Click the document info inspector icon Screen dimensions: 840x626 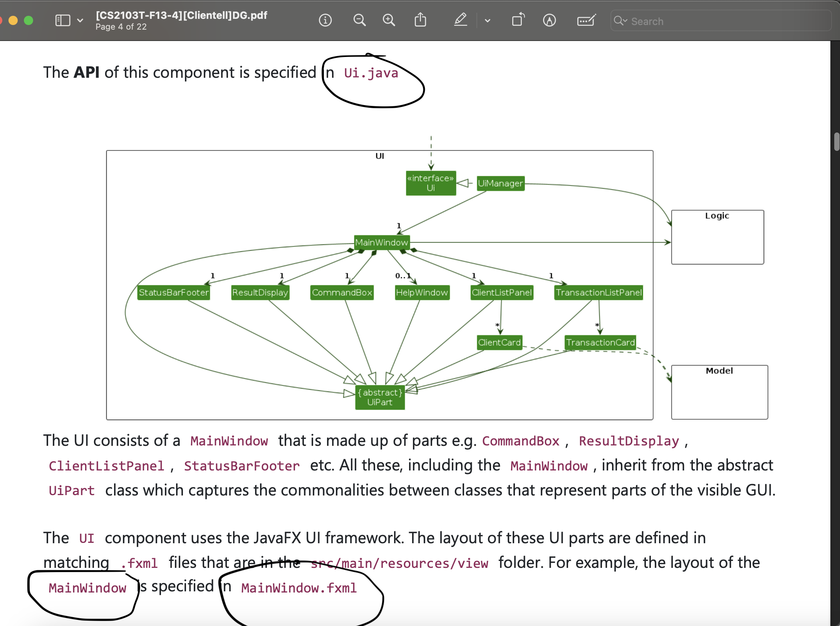pos(325,20)
